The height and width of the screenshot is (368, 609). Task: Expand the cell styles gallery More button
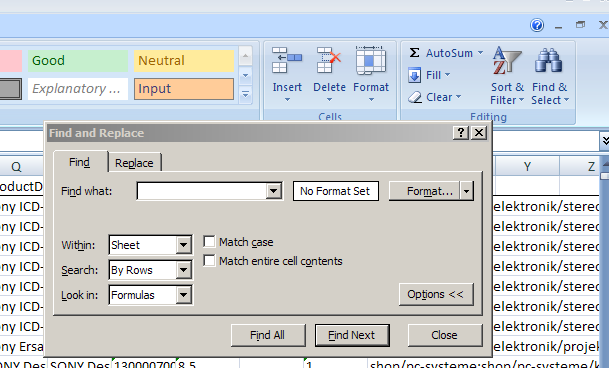click(x=245, y=94)
